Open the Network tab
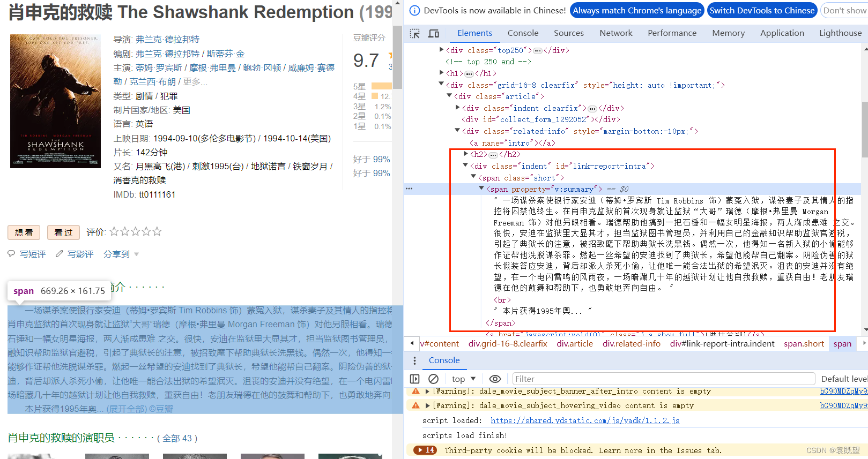Image resolution: width=868 pixels, height=459 pixels. pyautogui.click(x=616, y=33)
